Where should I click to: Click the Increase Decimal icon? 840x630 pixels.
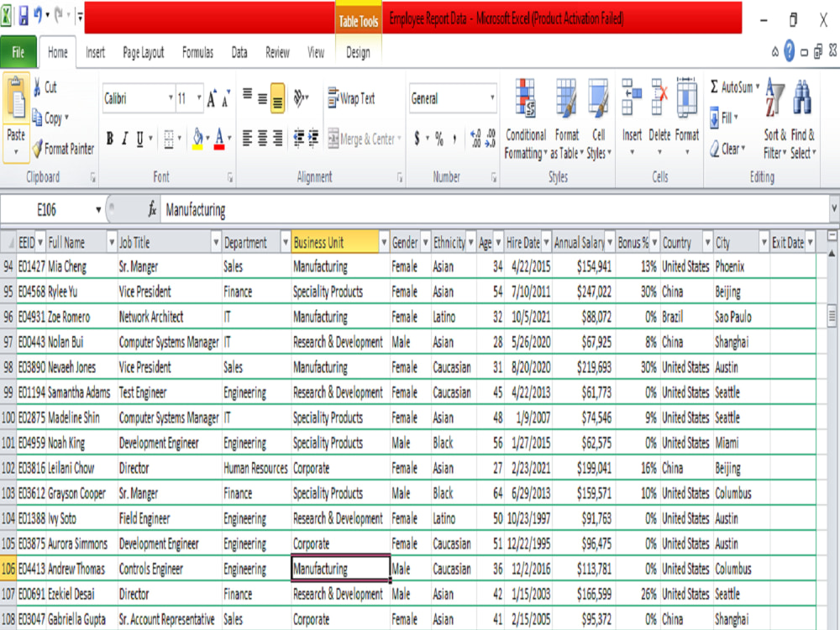click(475, 139)
